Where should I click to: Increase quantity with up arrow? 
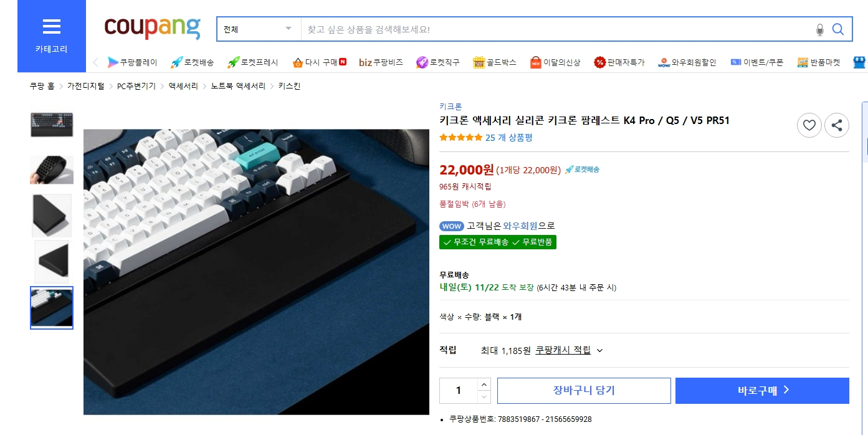click(484, 385)
